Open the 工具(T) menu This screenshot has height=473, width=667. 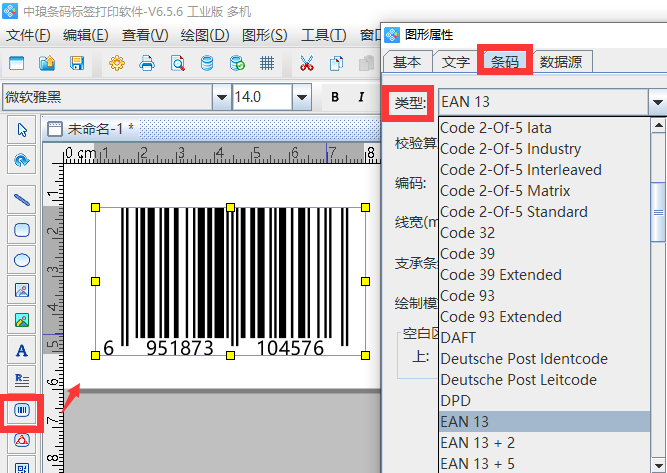(323, 35)
